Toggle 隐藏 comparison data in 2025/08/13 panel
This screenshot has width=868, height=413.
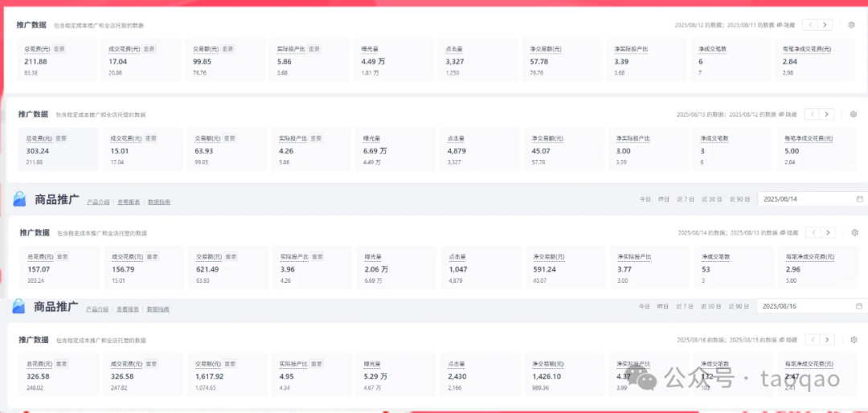coord(788,114)
